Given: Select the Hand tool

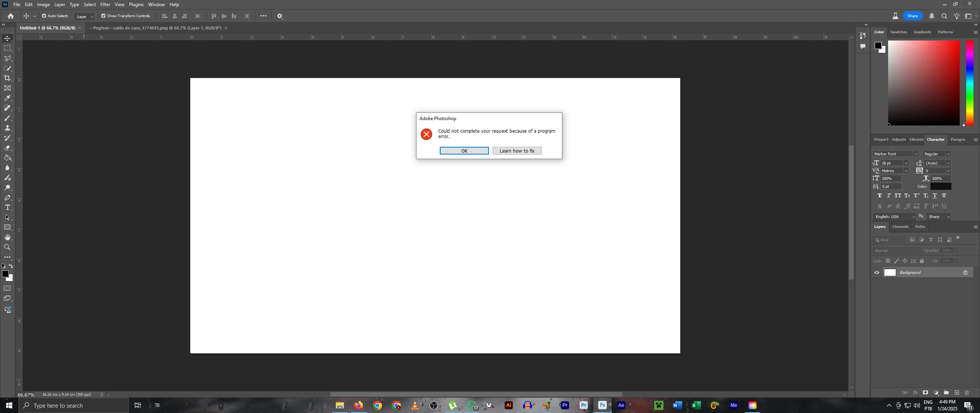Looking at the screenshot, I should pos(7,237).
